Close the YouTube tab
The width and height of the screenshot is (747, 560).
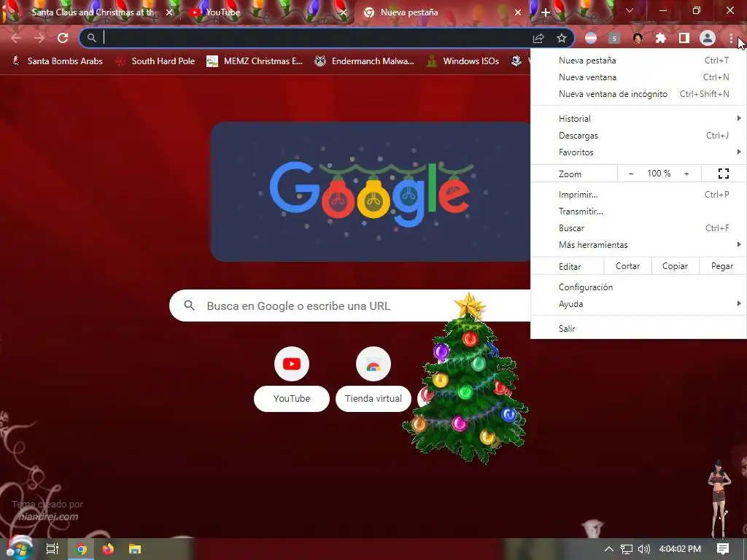tap(343, 12)
